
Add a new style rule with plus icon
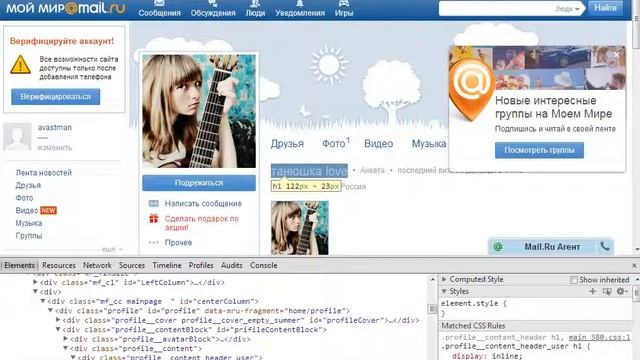[x=593, y=291]
